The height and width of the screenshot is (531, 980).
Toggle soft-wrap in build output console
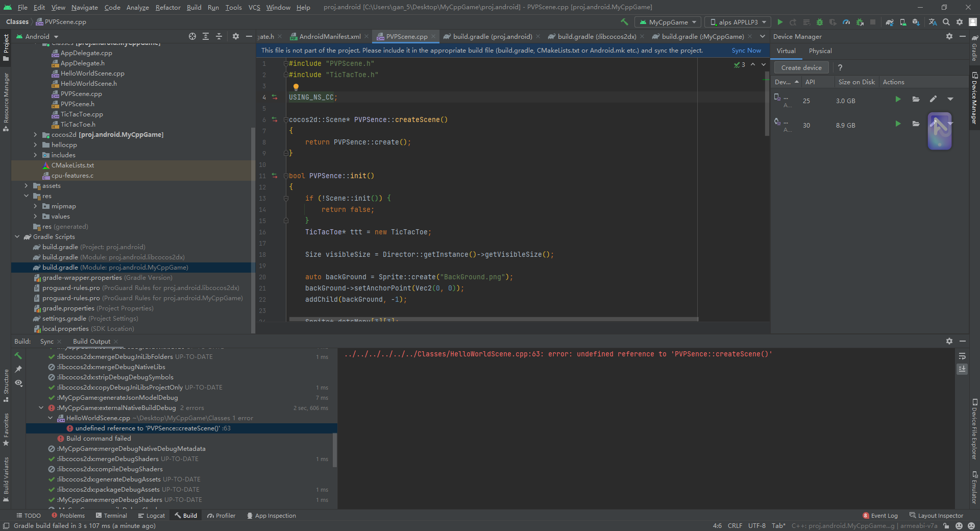[962, 356]
